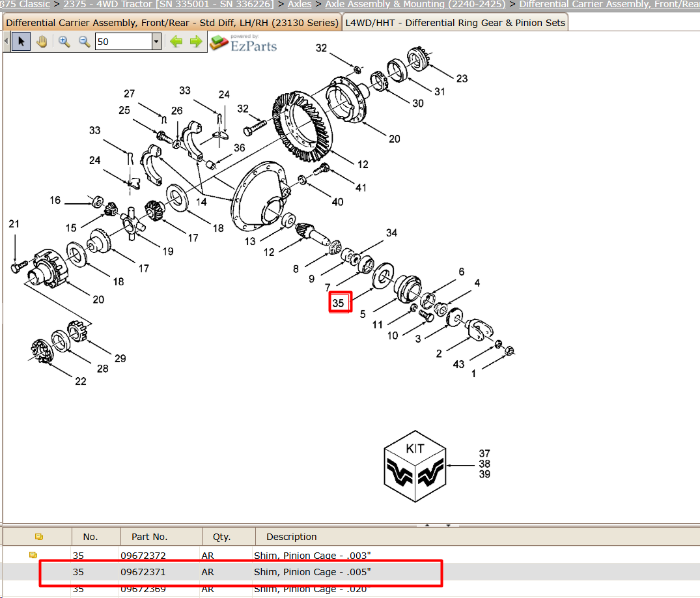Screen dimensions: 700x598
Task: Click description Shim, Pinion Cage - .005"
Action: pos(313,572)
